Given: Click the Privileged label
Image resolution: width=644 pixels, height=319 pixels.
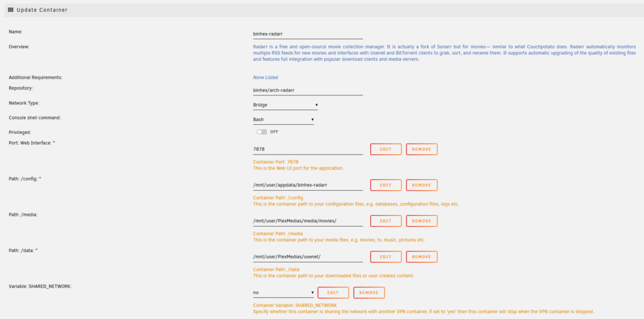Looking at the screenshot, I should 20,132.
